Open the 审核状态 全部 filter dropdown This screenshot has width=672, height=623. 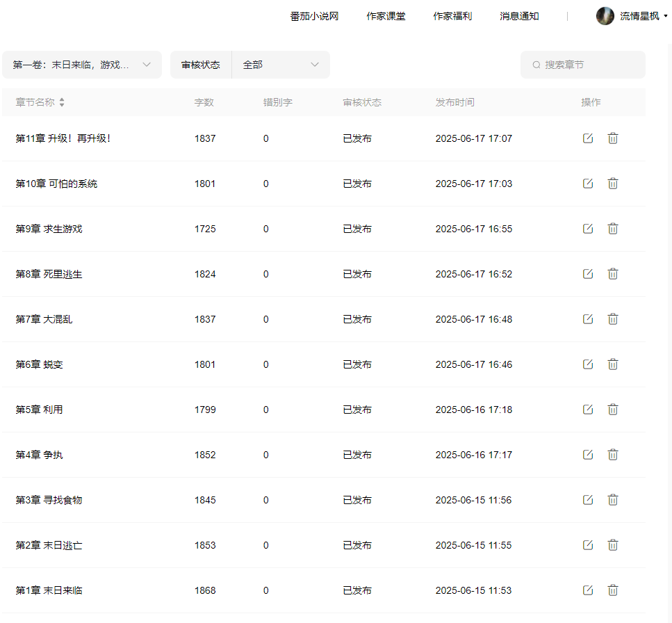click(x=280, y=65)
